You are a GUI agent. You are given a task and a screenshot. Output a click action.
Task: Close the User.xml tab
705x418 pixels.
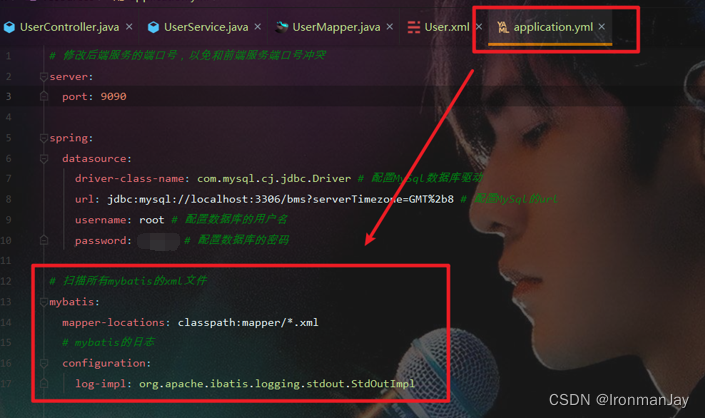pyautogui.click(x=479, y=27)
